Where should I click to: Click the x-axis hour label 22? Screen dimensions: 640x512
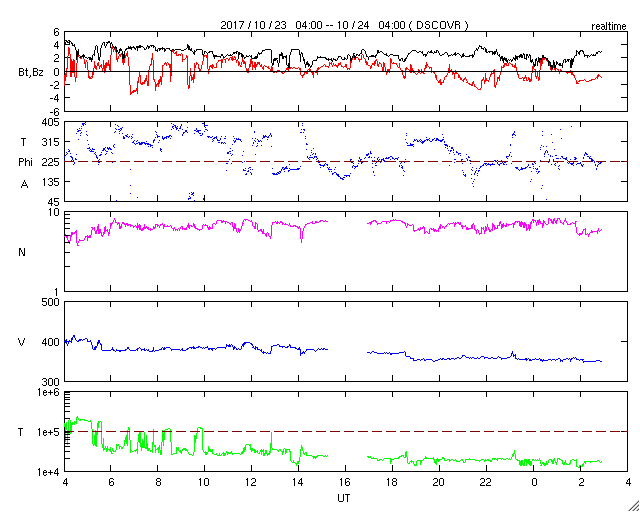click(x=486, y=483)
